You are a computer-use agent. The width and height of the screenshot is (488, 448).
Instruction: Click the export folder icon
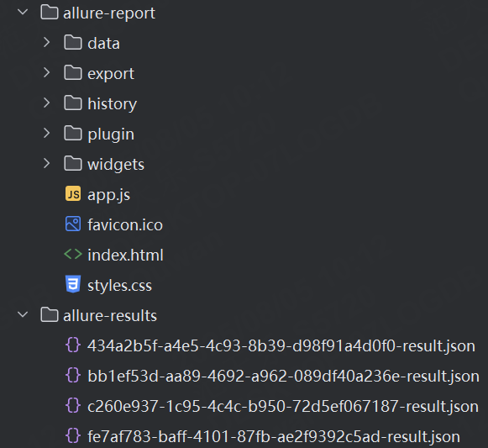73,72
